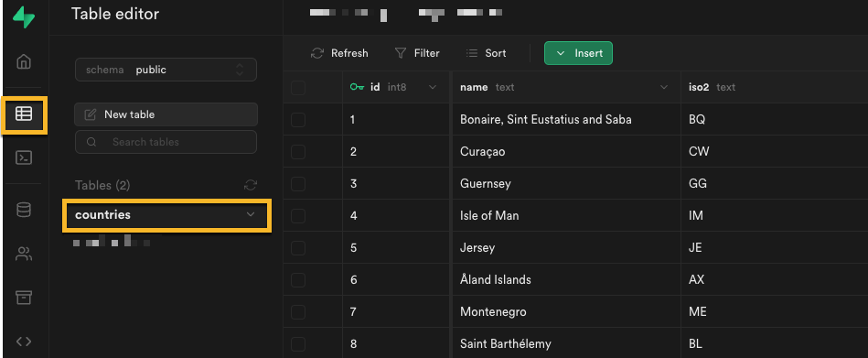Image resolution: width=868 pixels, height=358 pixels.
Task: Open the API code brackets icon
Action: 23,342
